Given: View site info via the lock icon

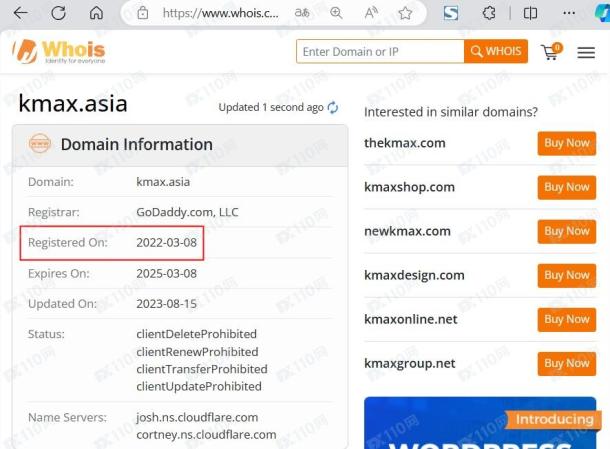Looking at the screenshot, I should click(x=143, y=13).
